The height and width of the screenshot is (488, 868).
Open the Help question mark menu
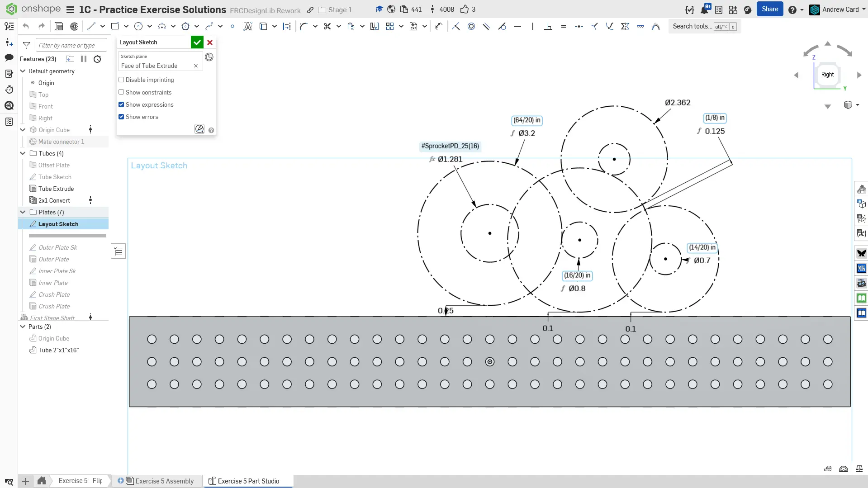792,9
